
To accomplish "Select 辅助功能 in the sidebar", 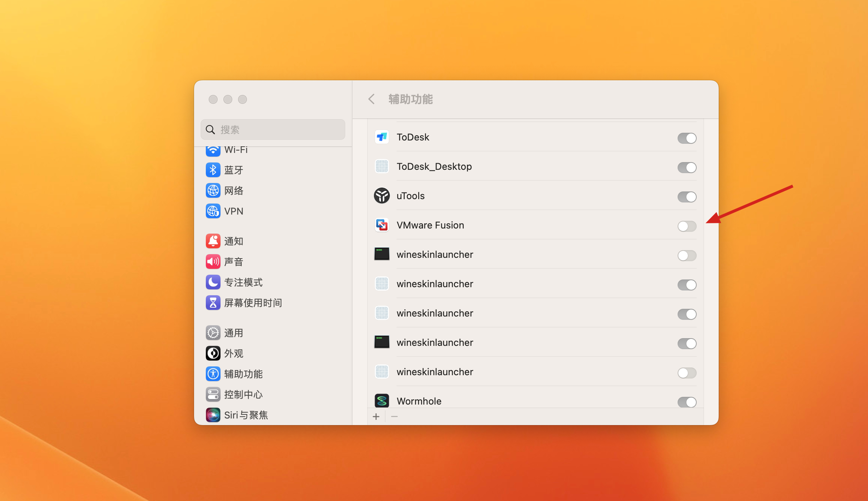I will pos(243,374).
